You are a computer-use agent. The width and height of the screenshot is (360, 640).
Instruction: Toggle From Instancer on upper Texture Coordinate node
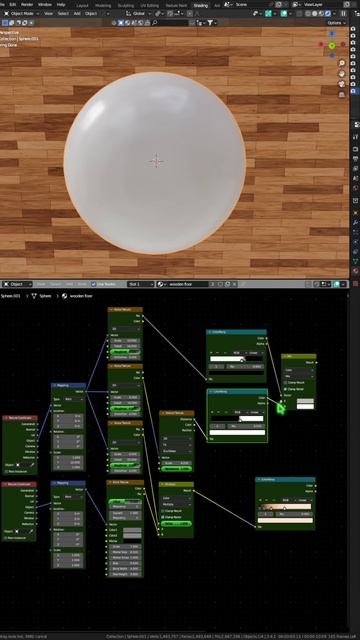pos(6,471)
